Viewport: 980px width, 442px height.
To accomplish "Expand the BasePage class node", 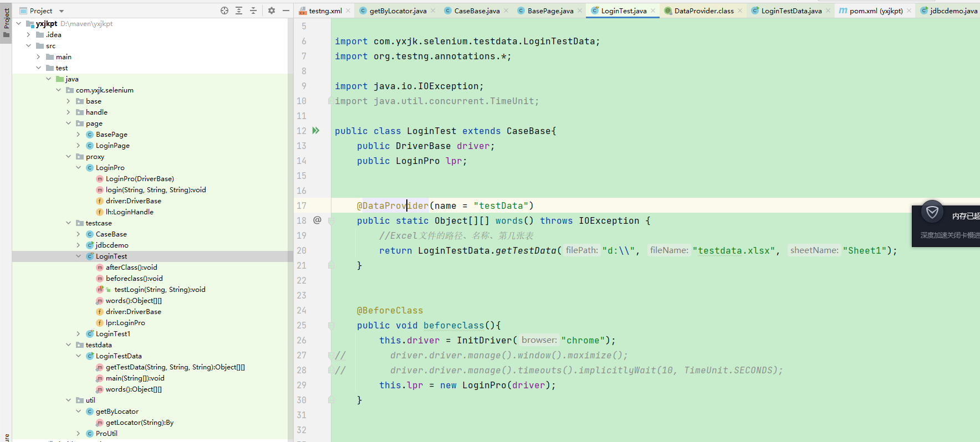I will pyautogui.click(x=79, y=134).
